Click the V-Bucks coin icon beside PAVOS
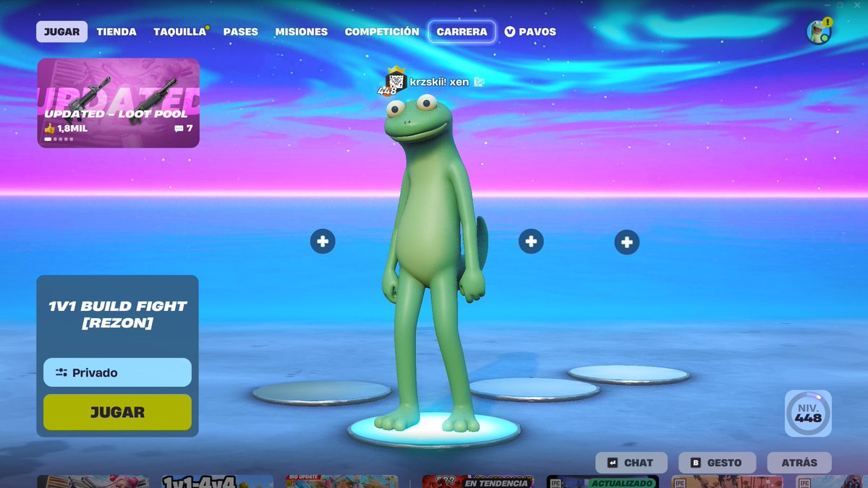 point(510,32)
